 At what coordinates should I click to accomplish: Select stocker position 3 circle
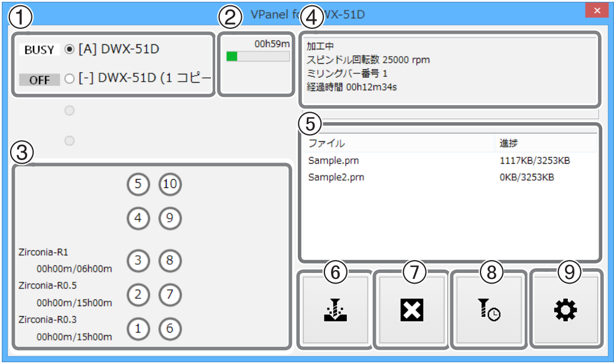point(138,260)
